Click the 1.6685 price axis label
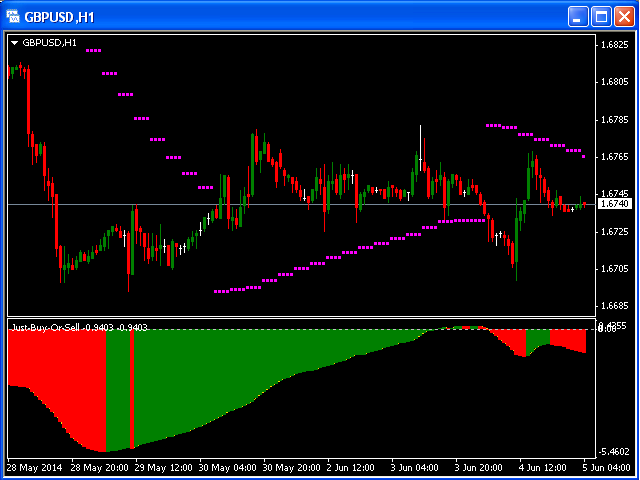Image resolution: width=640 pixels, height=480 pixels. (x=613, y=306)
